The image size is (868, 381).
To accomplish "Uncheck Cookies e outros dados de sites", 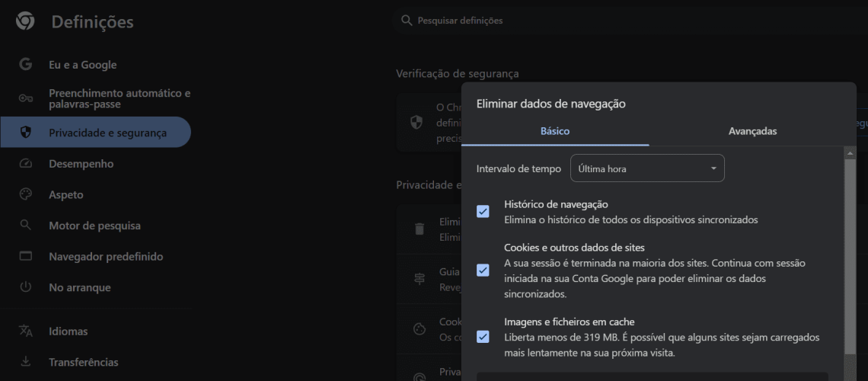I will [x=483, y=271].
